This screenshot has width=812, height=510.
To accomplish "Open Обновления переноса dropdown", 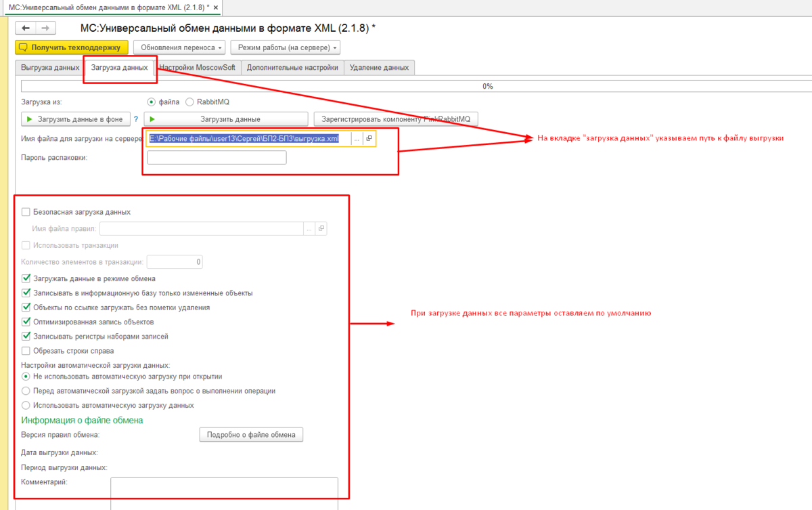I will pyautogui.click(x=179, y=47).
